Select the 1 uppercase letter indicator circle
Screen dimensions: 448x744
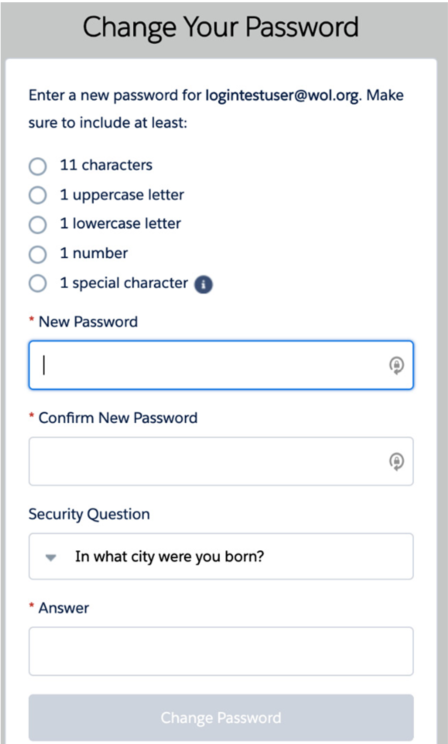click(x=38, y=195)
